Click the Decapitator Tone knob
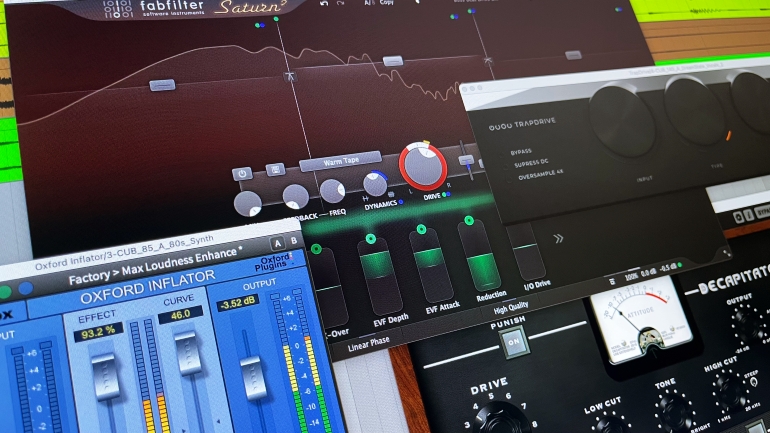 click(675, 410)
